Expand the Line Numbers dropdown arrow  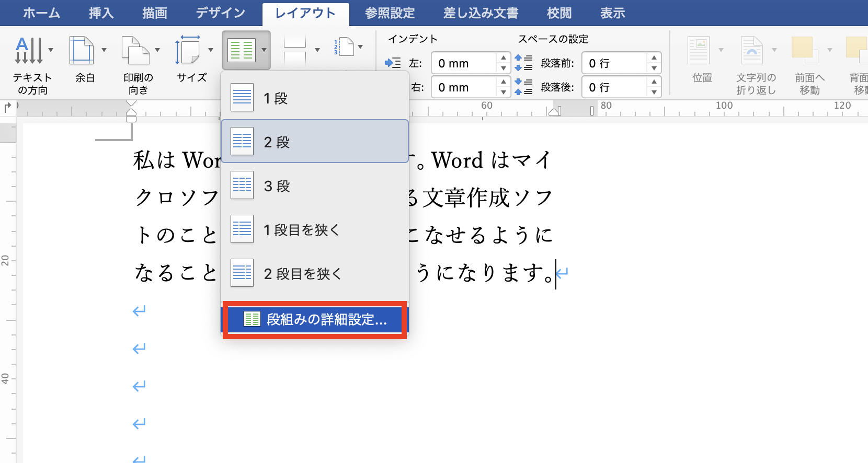pyautogui.click(x=360, y=47)
